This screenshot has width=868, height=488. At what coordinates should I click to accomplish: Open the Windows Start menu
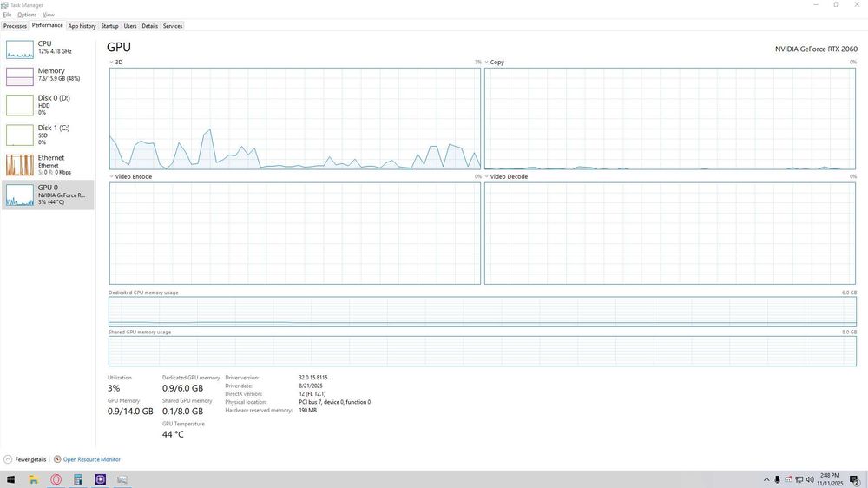[10, 479]
